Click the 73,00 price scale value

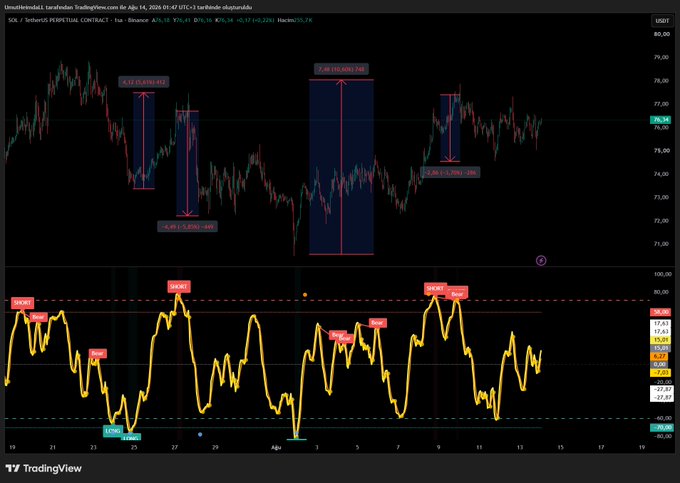[x=662, y=197]
